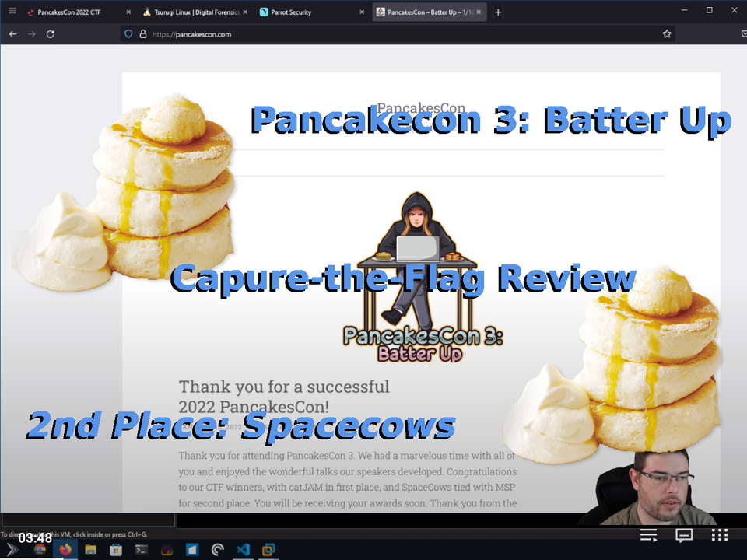747x560 pixels.
Task: Navigate back with the back arrow
Action: (x=12, y=33)
